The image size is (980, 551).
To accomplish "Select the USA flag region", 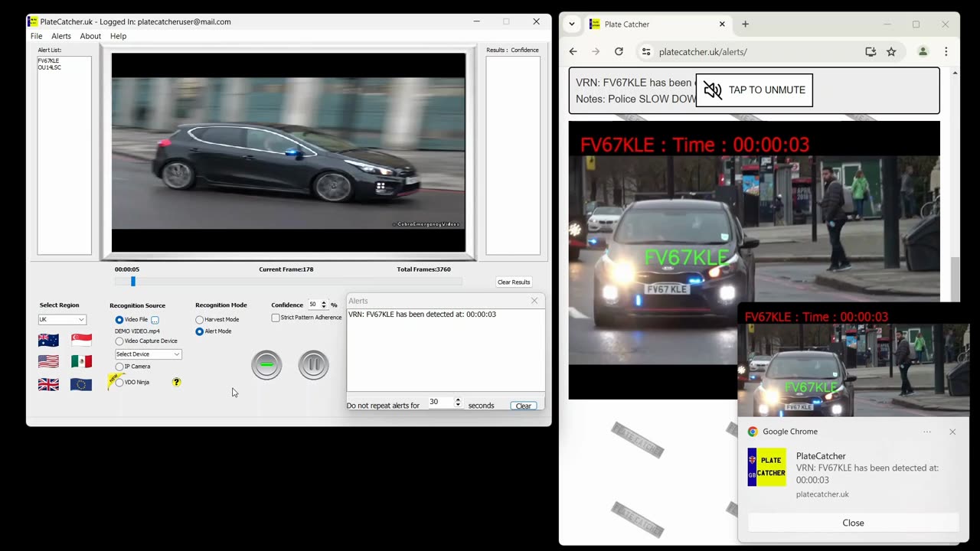I will tap(48, 361).
